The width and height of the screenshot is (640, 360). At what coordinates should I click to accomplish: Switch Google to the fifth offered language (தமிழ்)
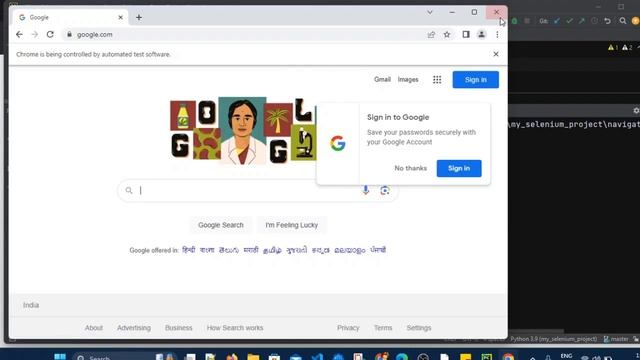(272, 250)
